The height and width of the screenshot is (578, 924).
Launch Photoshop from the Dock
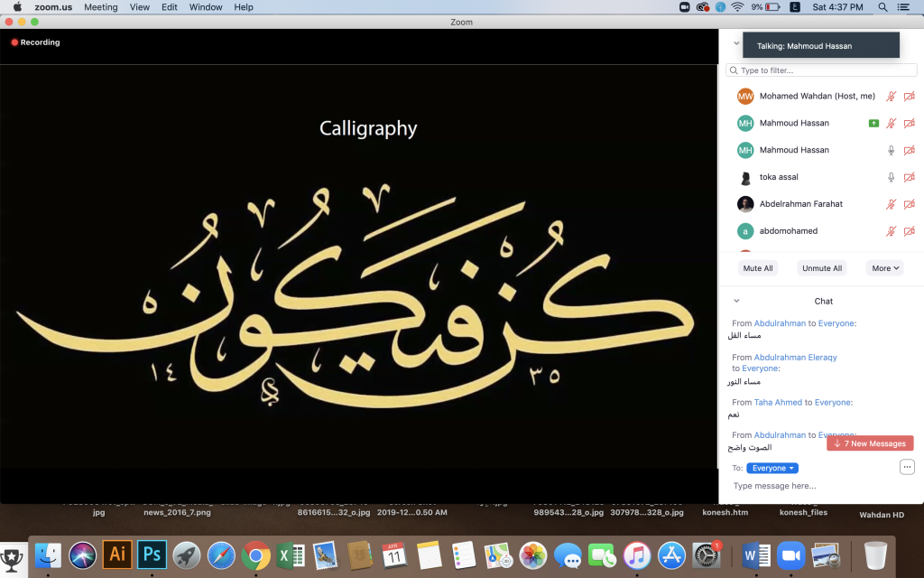pos(152,555)
